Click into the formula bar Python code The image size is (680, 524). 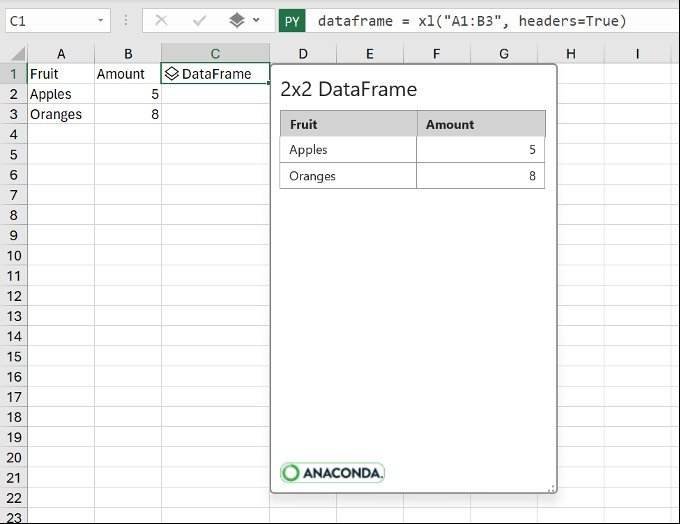tap(472, 20)
